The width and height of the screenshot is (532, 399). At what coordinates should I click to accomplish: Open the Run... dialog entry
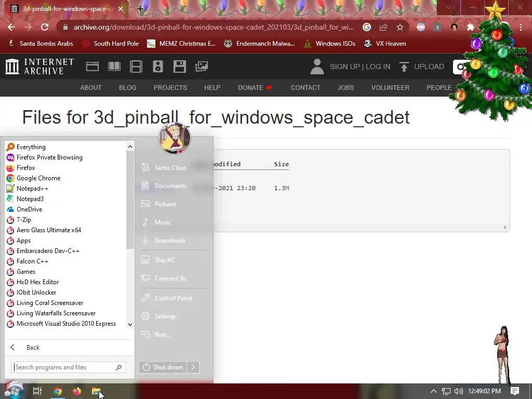point(163,335)
